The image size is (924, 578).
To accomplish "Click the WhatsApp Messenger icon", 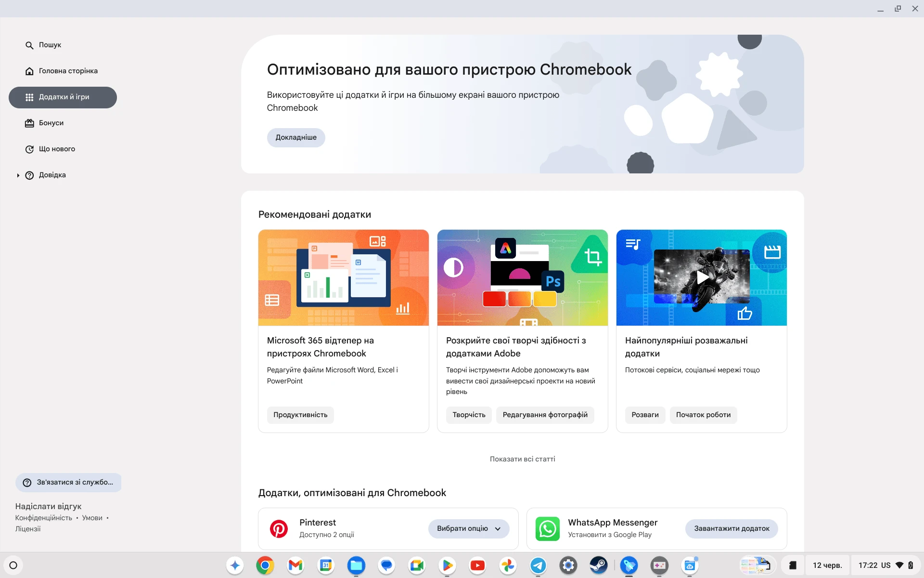I will [547, 529].
